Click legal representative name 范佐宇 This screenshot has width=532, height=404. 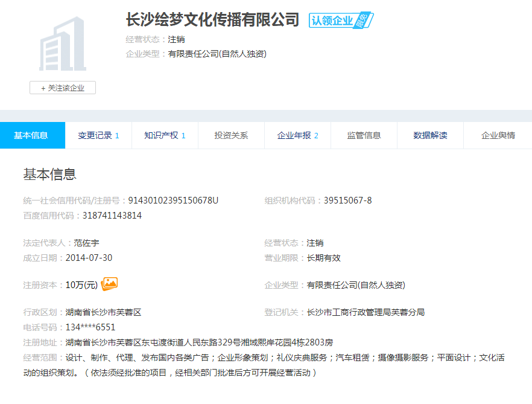[x=86, y=243]
